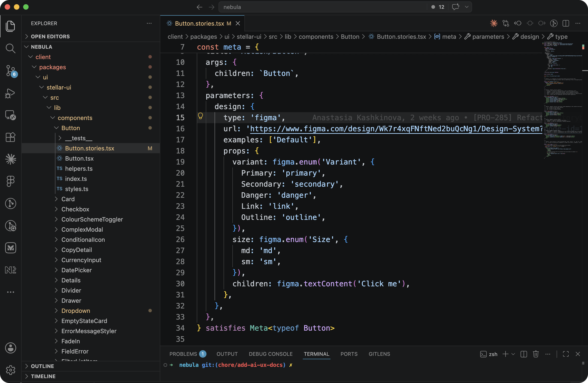Click the lightbulb code action on line 15

[x=200, y=116]
